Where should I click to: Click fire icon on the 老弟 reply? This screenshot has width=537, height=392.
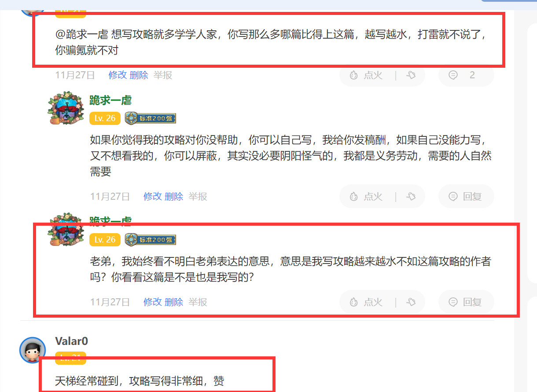354,302
